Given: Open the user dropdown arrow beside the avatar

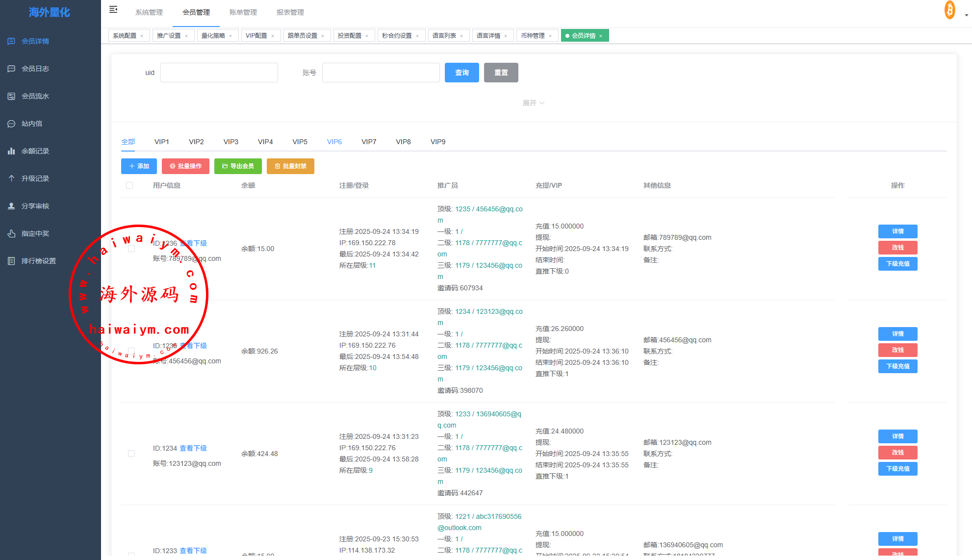Looking at the screenshot, I should pos(966,15).
